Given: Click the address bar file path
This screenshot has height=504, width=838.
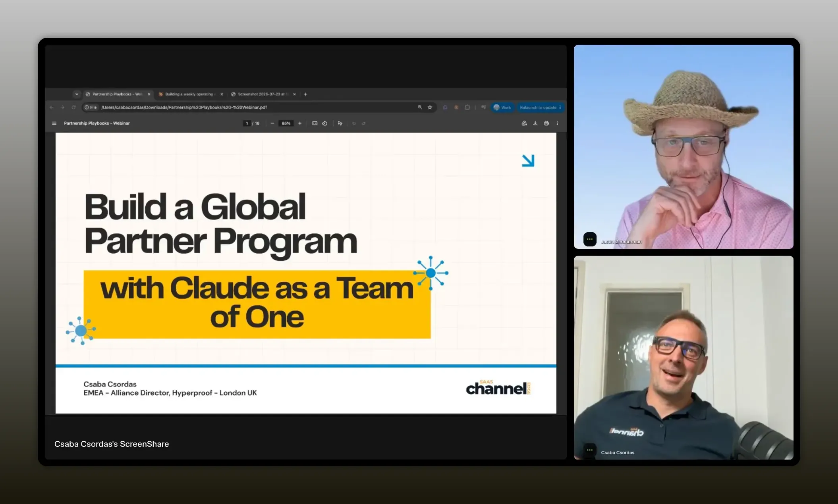Looking at the screenshot, I should (184, 107).
